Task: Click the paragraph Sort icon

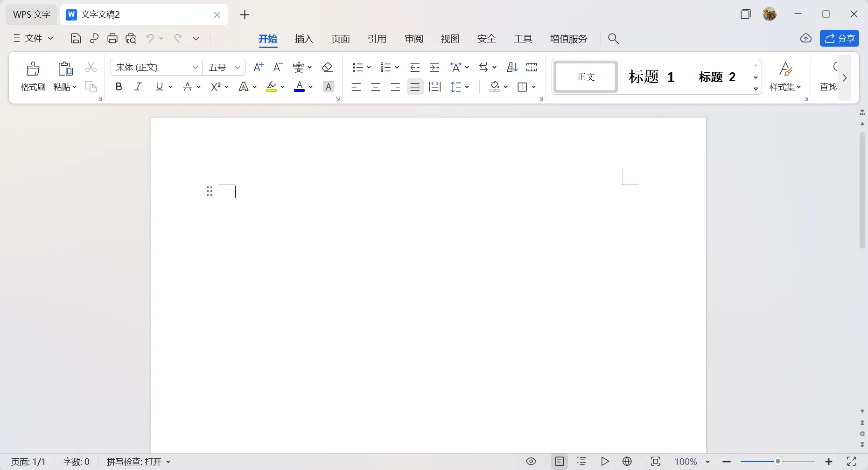Action: 511,68
